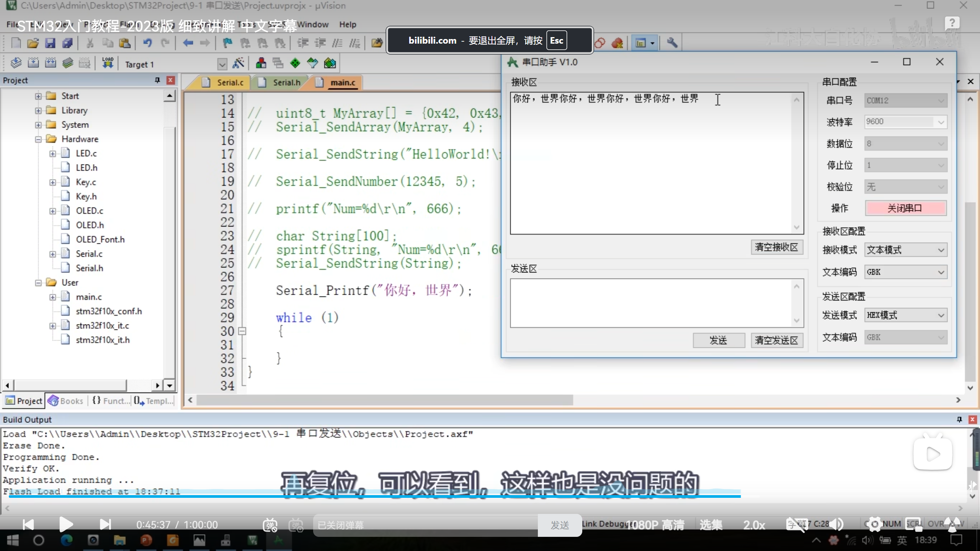
Task: Open the 接收模式 文本模式 dropdown
Action: click(x=905, y=250)
